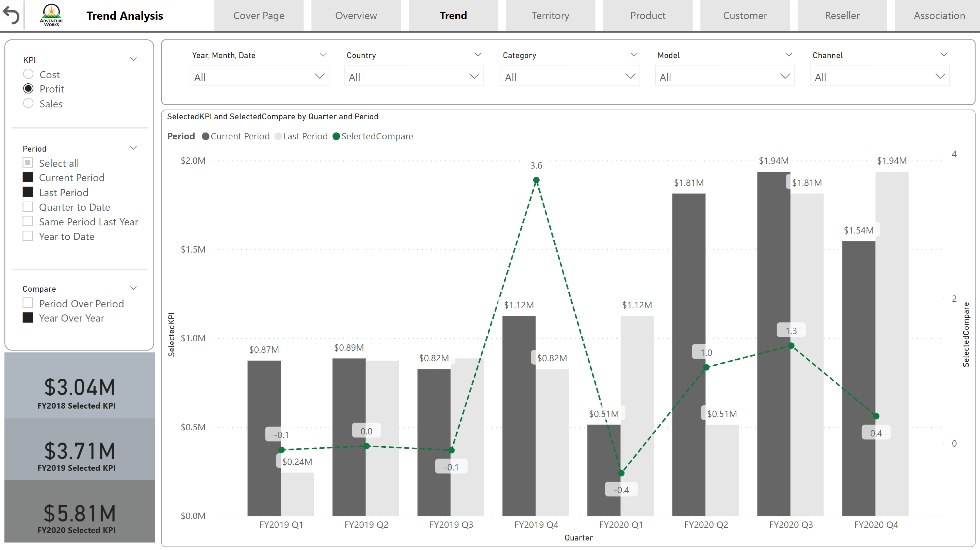This screenshot has height=550, width=980.
Task: Click the green SelectedCompare legend swatch
Action: tap(336, 136)
